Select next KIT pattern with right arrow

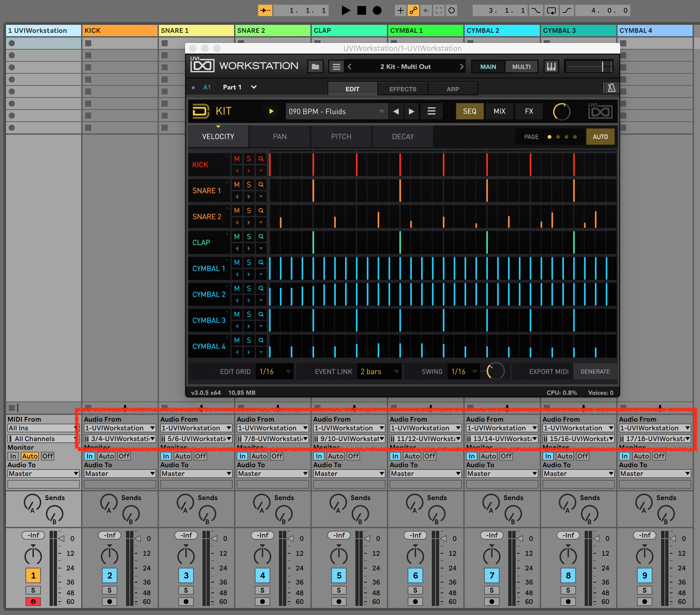[411, 111]
